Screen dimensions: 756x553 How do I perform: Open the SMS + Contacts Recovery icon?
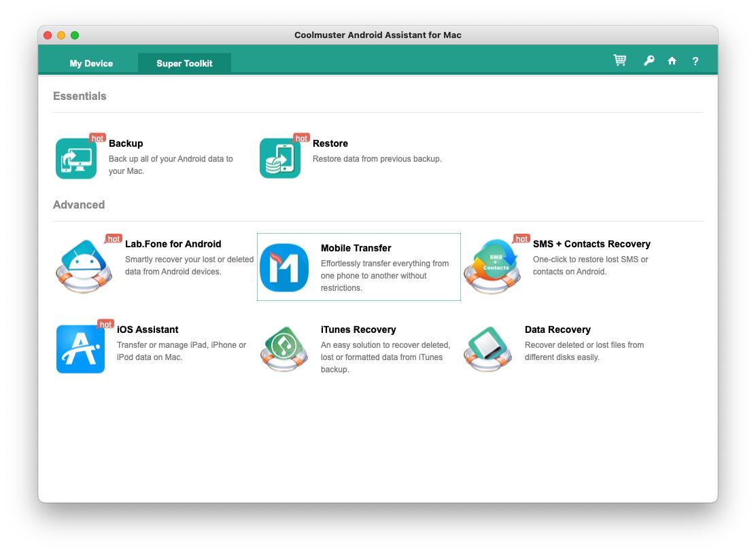[x=492, y=266]
